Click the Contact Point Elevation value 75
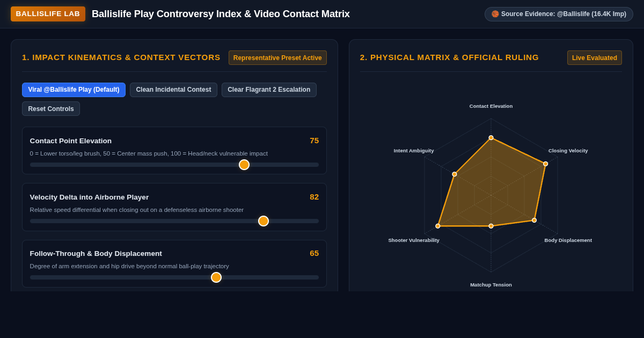 pos(314,141)
